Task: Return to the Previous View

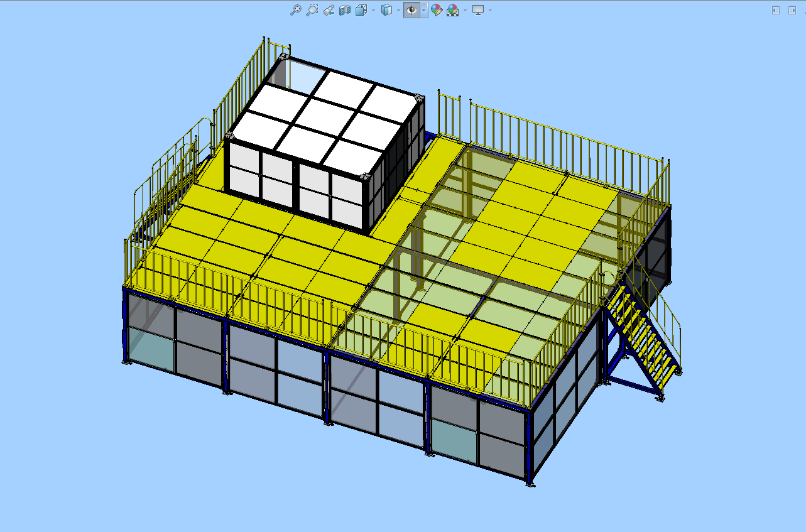Action: coord(328,10)
